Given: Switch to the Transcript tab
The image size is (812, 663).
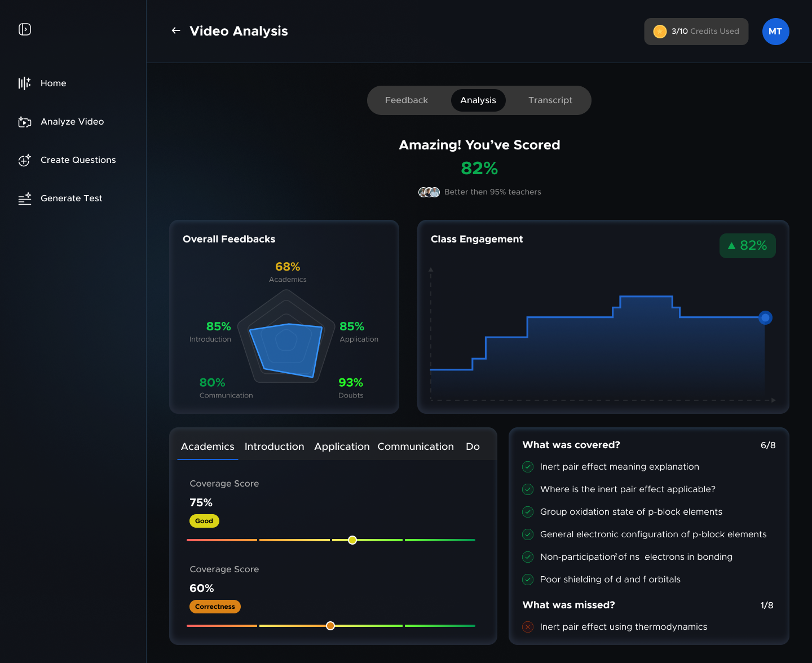Looking at the screenshot, I should click(x=550, y=100).
